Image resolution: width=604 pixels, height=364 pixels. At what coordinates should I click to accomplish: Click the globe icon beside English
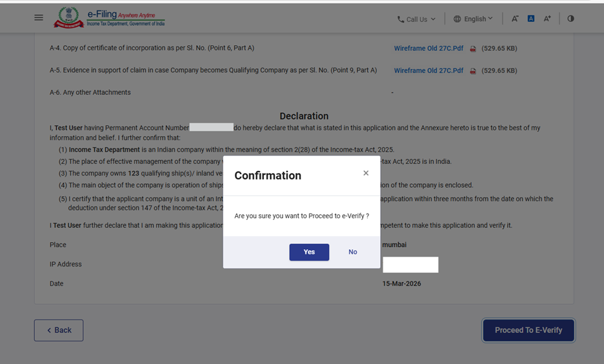click(458, 19)
